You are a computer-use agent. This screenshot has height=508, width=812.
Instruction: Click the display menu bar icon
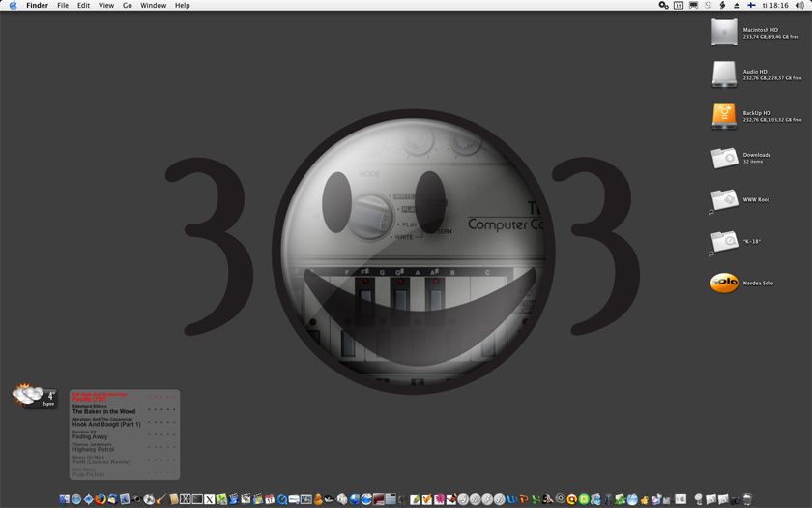(693, 5)
